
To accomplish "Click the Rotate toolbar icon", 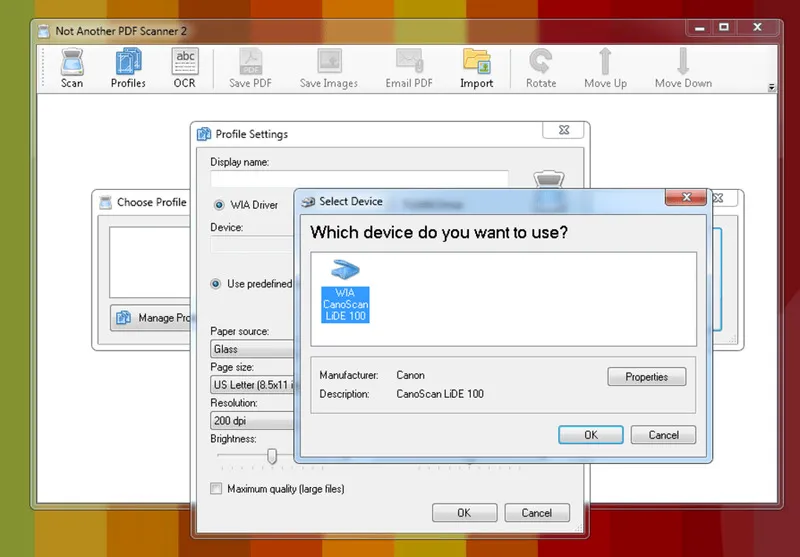I will [541, 63].
